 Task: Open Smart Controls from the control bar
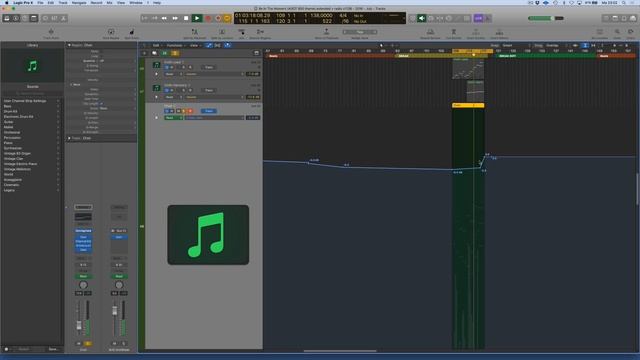(x=45, y=18)
